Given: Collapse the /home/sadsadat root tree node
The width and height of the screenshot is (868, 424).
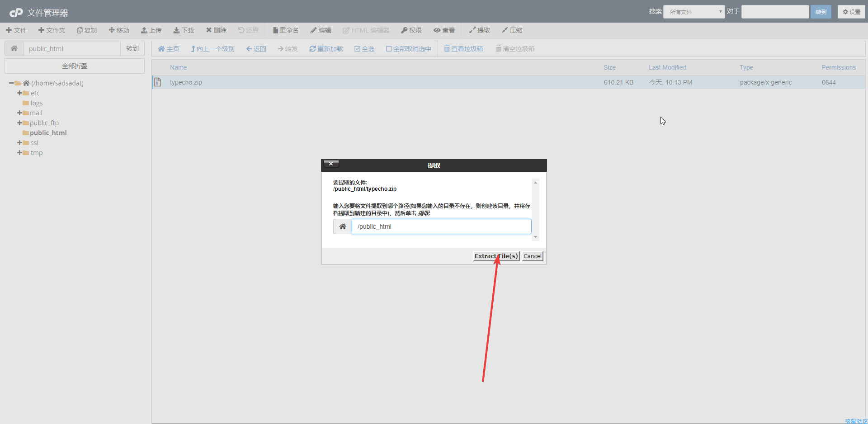Looking at the screenshot, I should point(11,83).
